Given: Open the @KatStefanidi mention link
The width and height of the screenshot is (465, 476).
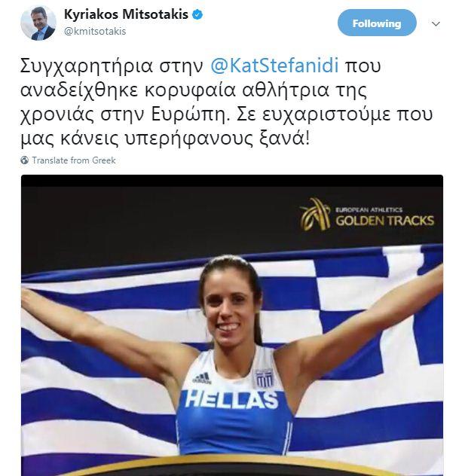Looking at the screenshot, I should click(x=274, y=66).
